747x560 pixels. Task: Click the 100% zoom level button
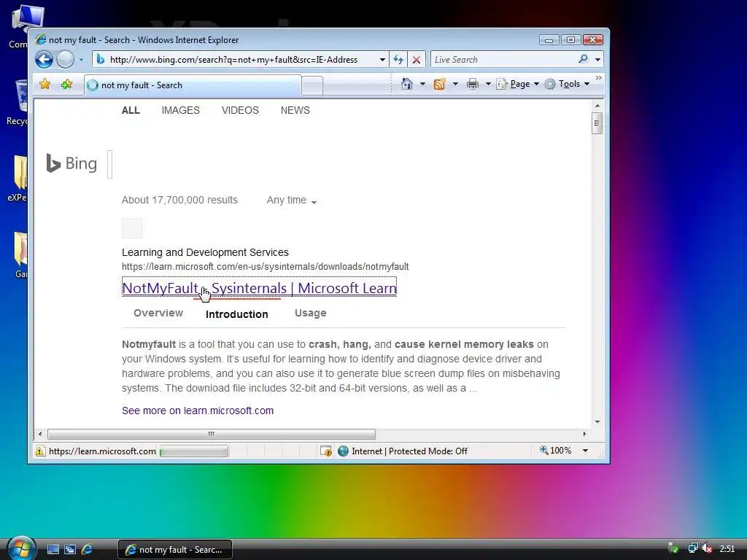pos(555,451)
